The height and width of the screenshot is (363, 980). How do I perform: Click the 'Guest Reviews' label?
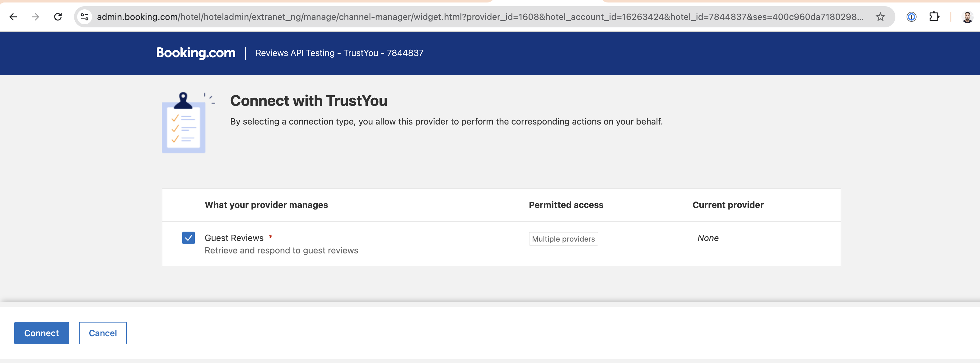[234, 238]
